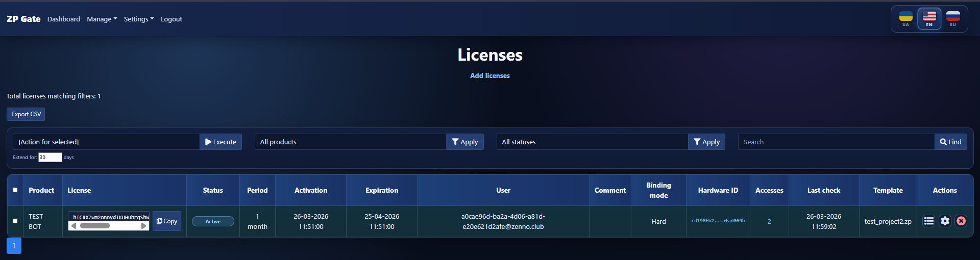Viewport: 980px width, 260px height.
Task: Switch language to Ukrainian flag
Action: (x=905, y=19)
